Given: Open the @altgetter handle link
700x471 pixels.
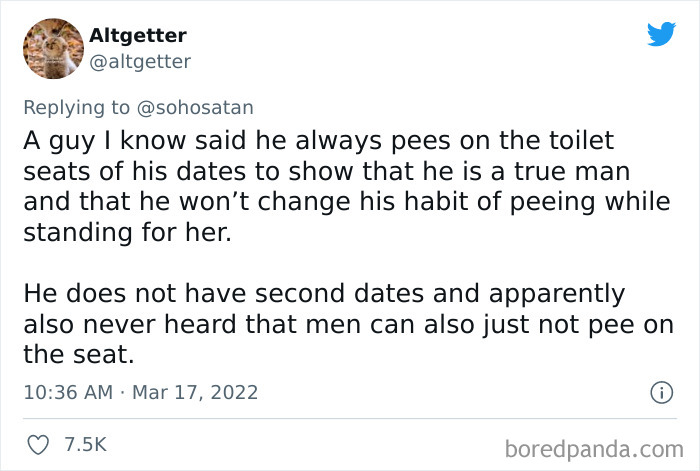Looking at the screenshot, I should point(140,62).
